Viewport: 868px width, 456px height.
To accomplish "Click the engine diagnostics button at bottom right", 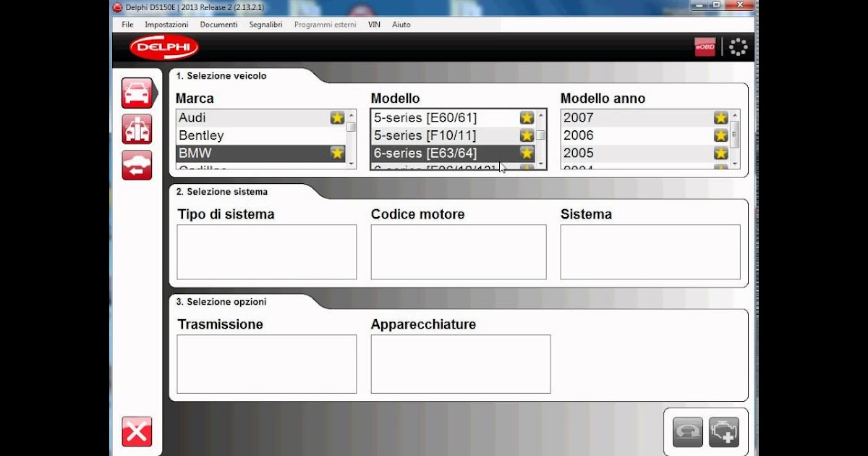I will click(724, 432).
